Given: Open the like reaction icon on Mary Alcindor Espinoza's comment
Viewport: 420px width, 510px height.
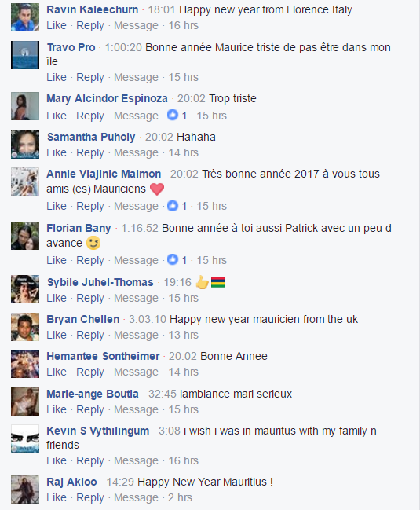Looking at the screenshot, I should 173,115.
